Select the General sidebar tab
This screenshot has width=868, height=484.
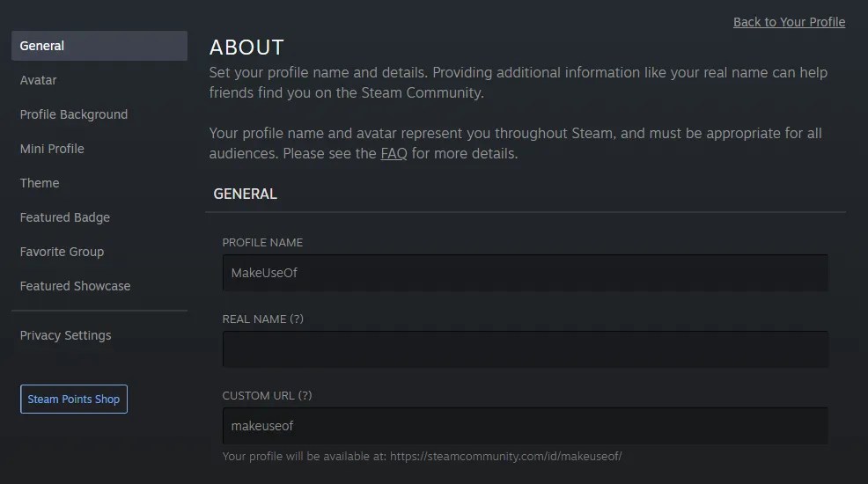point(99,46)
